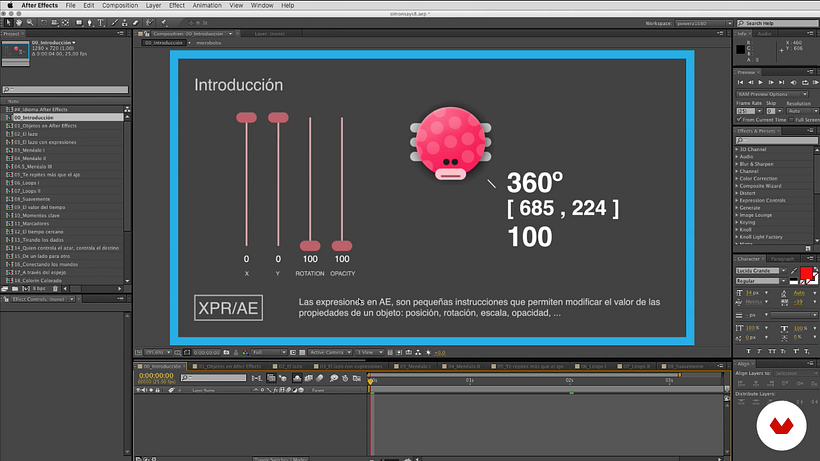820x461 pixels.
Task: Open the Animation menu
Action: pyautogui.click(x=207, y=5)
